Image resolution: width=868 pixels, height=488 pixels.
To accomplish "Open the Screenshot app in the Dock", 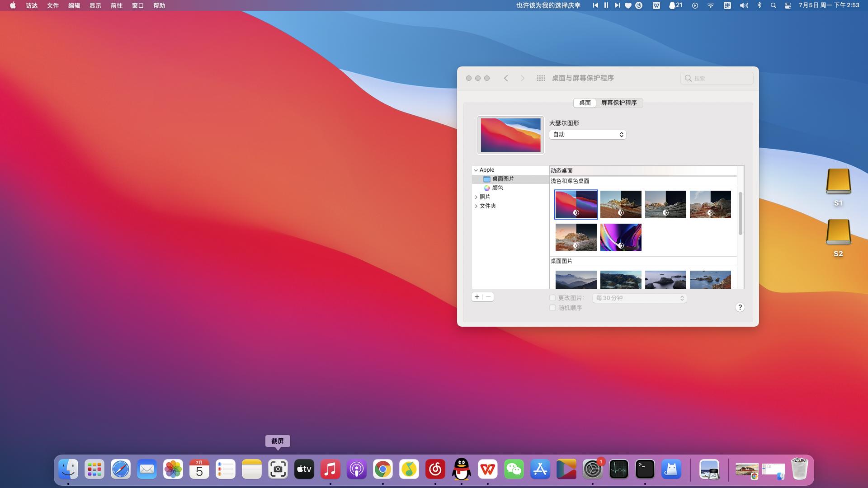I will coord(278,469).
